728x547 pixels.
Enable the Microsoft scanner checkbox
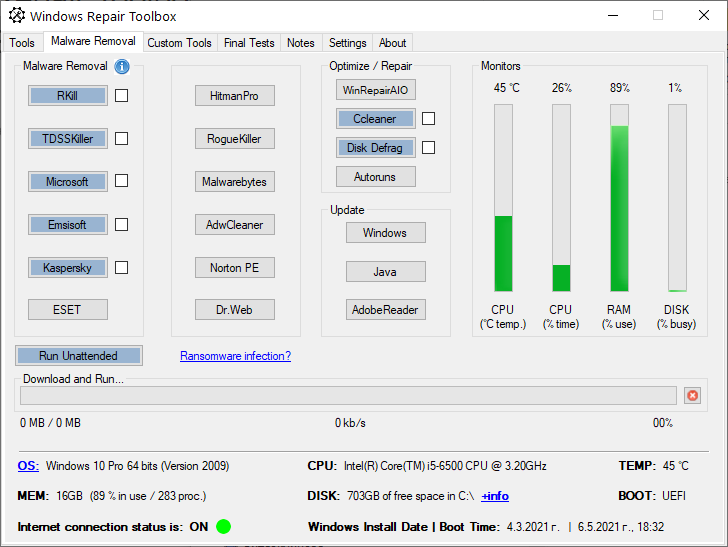point(122,181)
